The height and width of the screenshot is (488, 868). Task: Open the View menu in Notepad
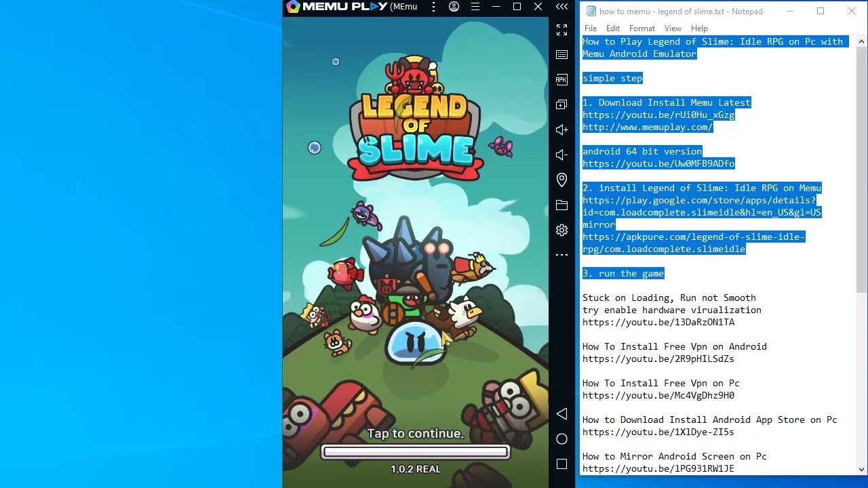pos(673,28)
